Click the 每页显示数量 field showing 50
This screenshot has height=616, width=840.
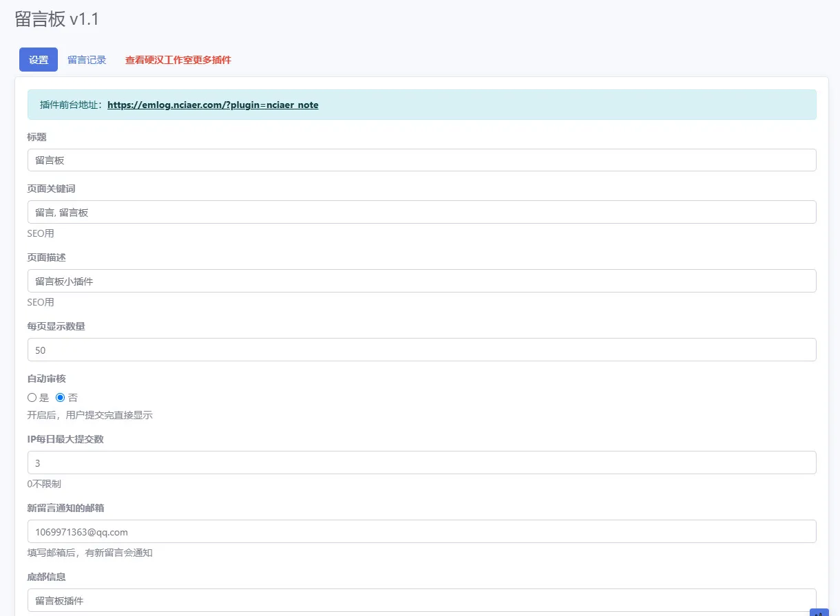pos(421,350)
